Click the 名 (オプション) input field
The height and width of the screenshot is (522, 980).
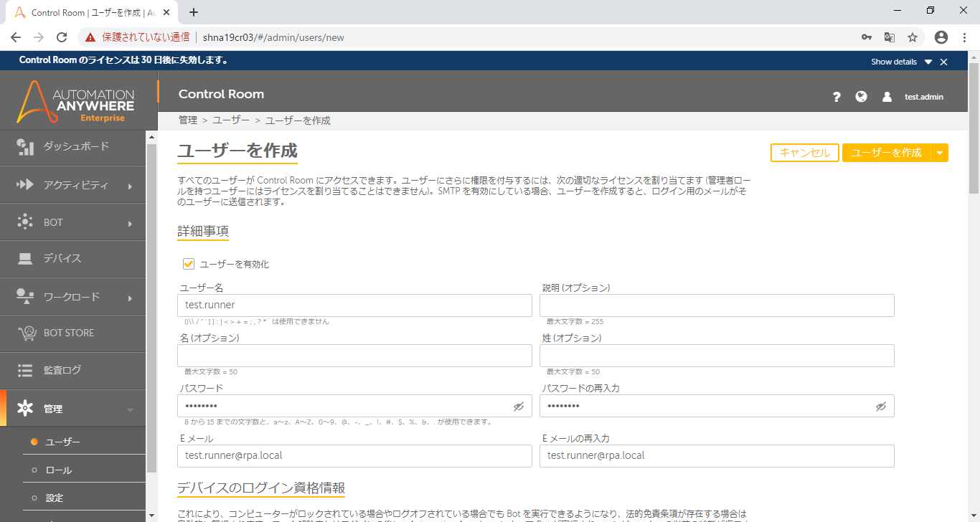pos(354,356)
